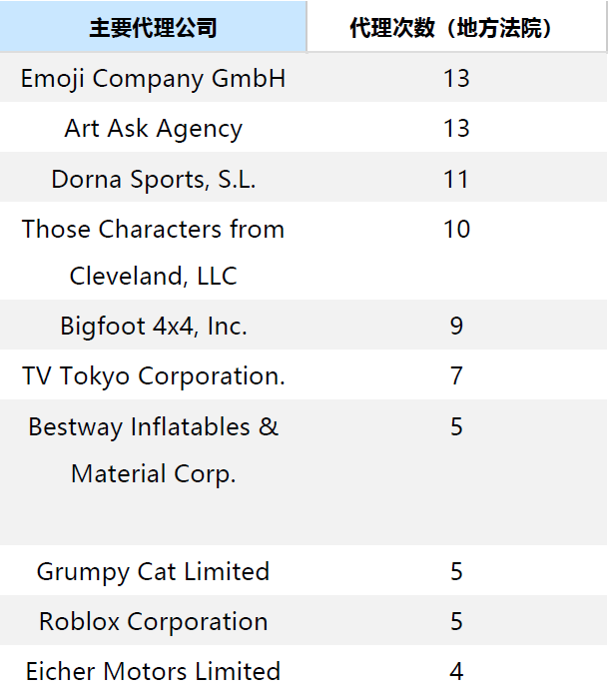Click count 13 beside Art Ask Agency
Viewport: 609px width, 700px height.
point(456,129)
